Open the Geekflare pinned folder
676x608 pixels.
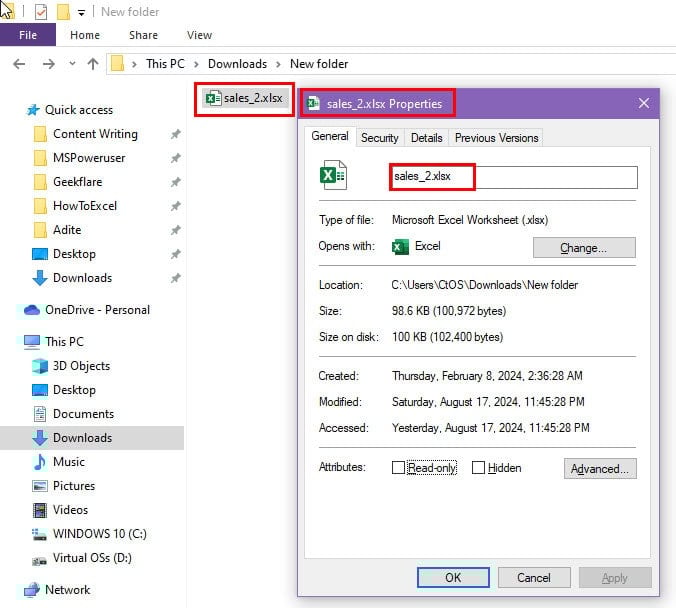(78, 182)
